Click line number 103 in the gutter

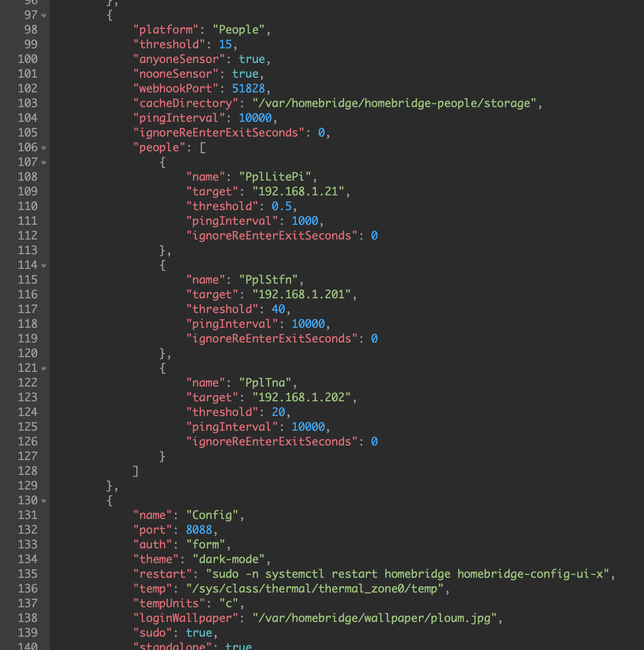pos(28,103)
